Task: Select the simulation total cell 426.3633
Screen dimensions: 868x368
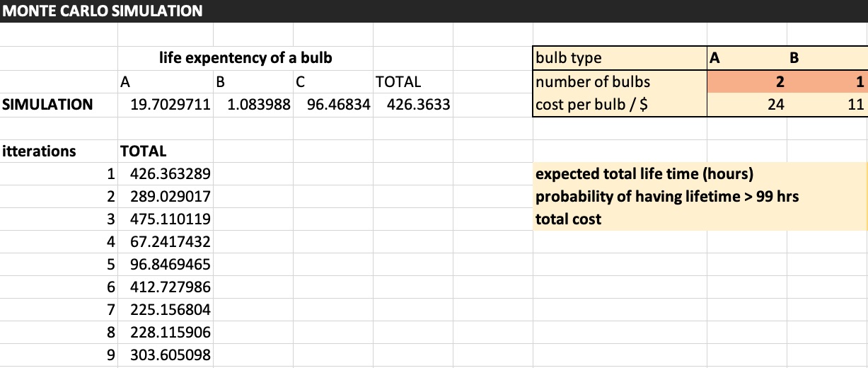Action: coord(414,105)
